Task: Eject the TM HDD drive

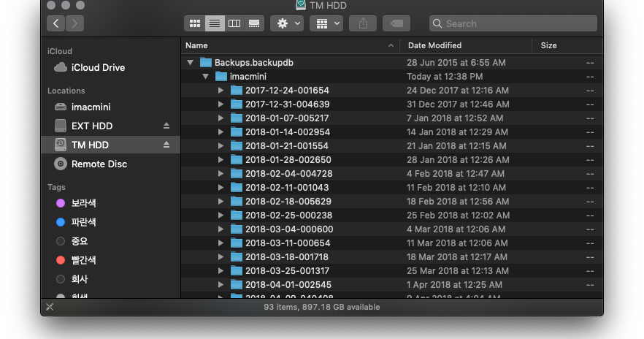Action: (166, 145)
